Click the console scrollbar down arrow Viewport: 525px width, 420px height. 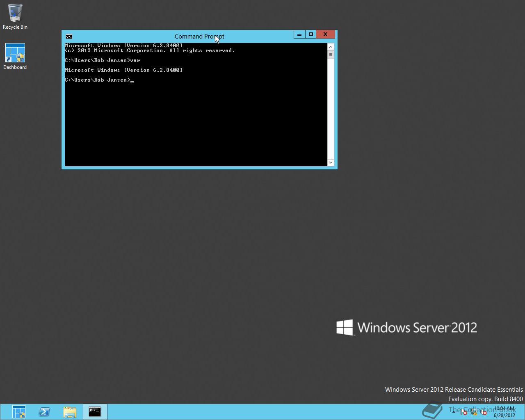(331, 162)
